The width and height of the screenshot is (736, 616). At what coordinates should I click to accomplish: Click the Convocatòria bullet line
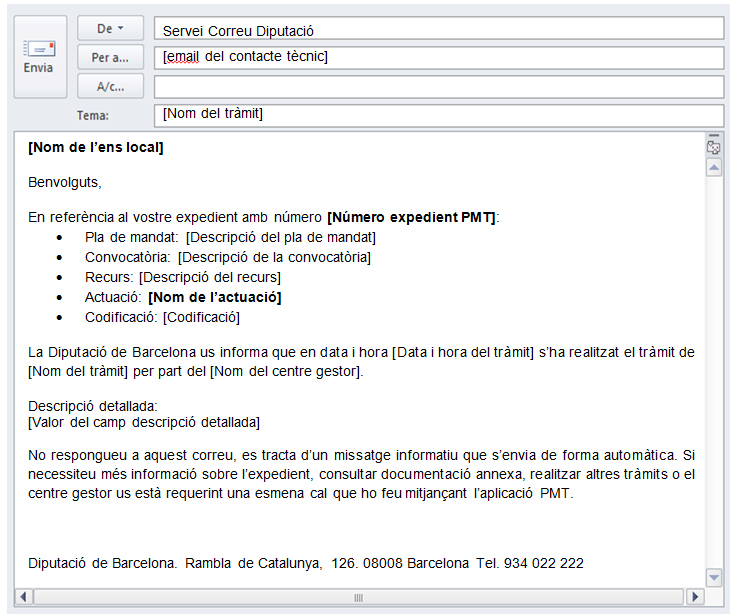coord(228,257)
